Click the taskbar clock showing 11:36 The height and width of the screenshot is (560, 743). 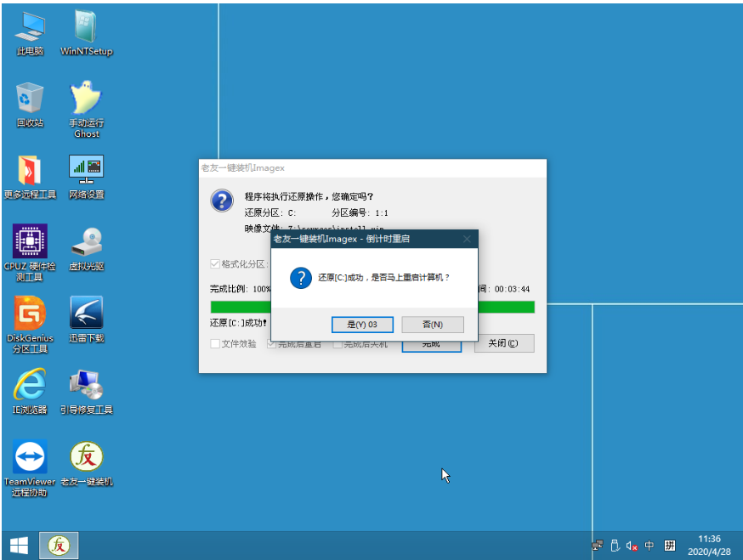click(709, 545)
